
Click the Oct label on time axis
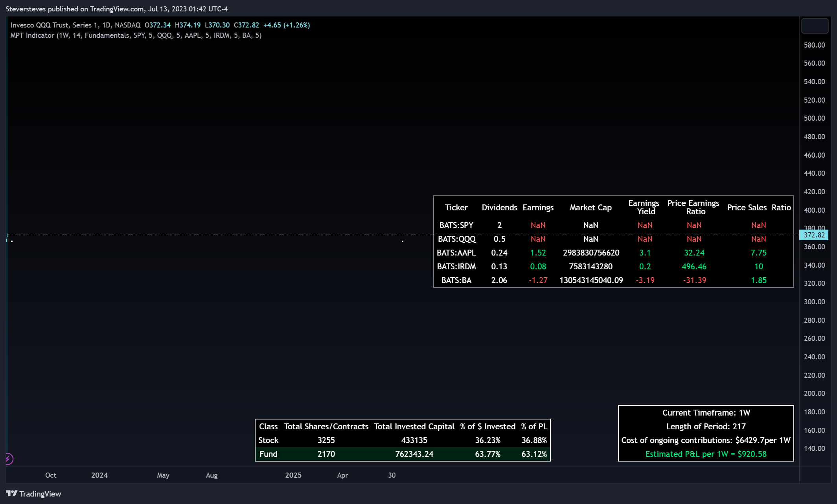[x=51, y=475]
